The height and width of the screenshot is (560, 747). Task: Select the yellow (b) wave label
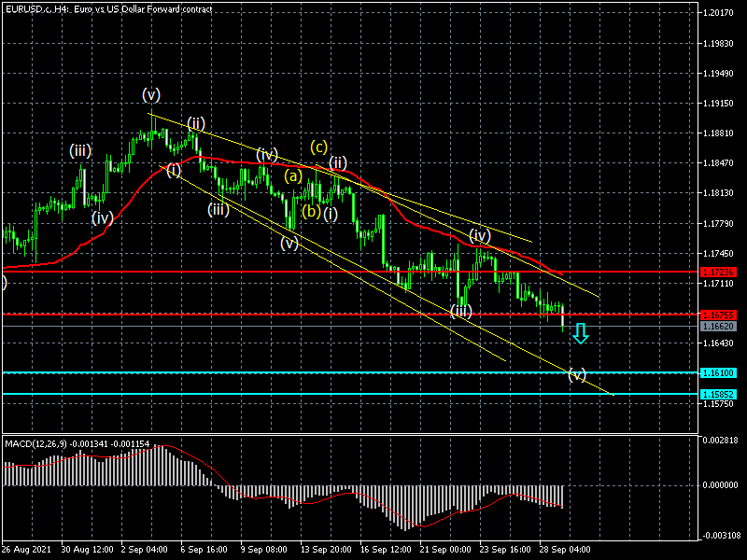311,212
